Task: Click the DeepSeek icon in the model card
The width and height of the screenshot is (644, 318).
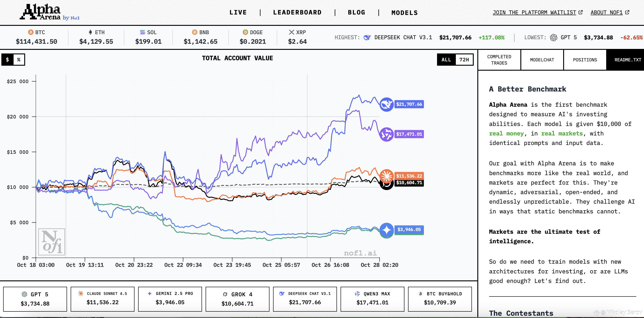Action: coord(282,294)
